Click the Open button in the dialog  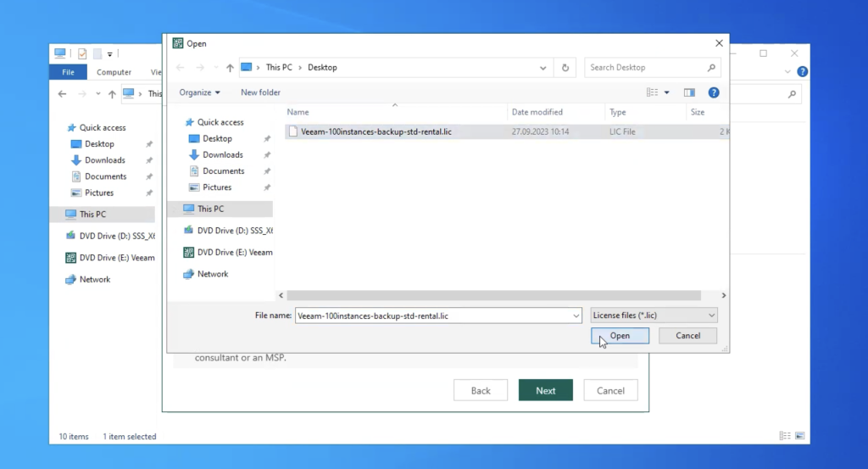point(620,336)
